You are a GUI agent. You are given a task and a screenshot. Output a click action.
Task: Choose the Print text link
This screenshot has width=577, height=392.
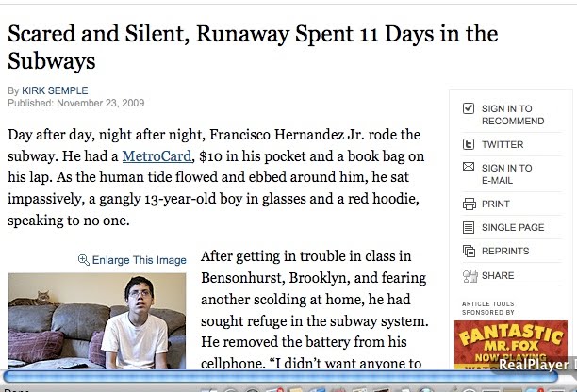pos(496,204)
